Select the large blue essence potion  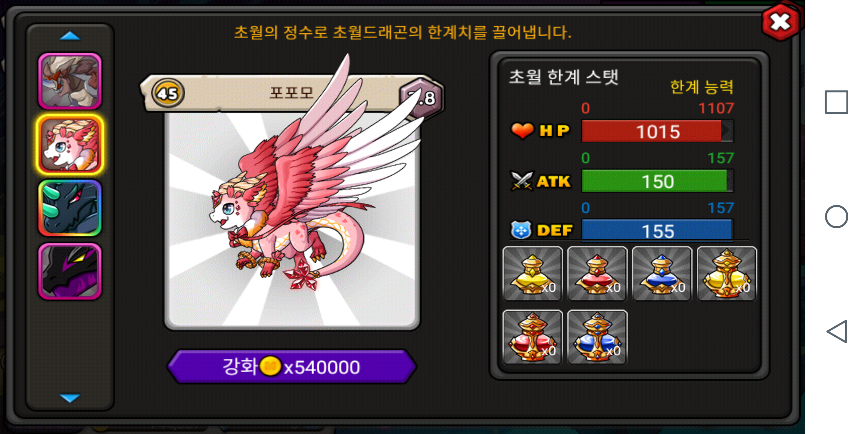[597, 337]
